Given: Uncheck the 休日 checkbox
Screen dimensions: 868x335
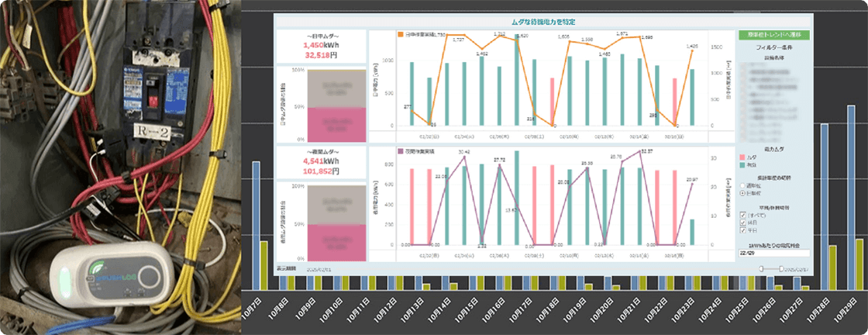Looking at the screenshot, I should point(743,223).
